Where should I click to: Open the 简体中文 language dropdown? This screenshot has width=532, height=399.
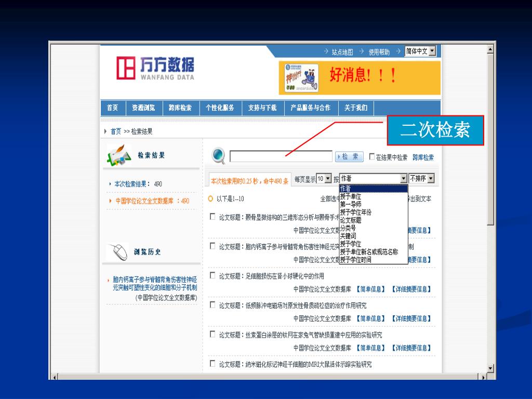click(x=420, y=51)
